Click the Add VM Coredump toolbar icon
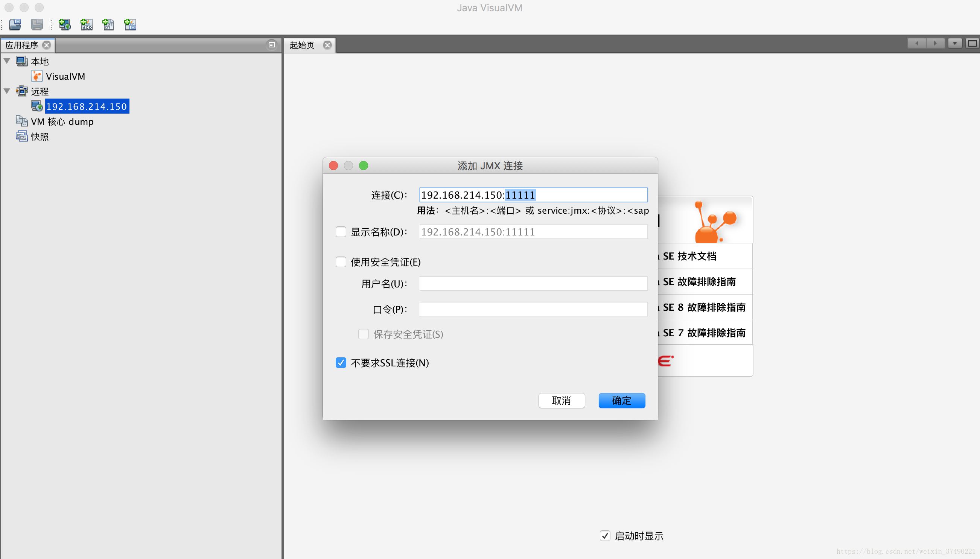 click(x=108, y=24)
